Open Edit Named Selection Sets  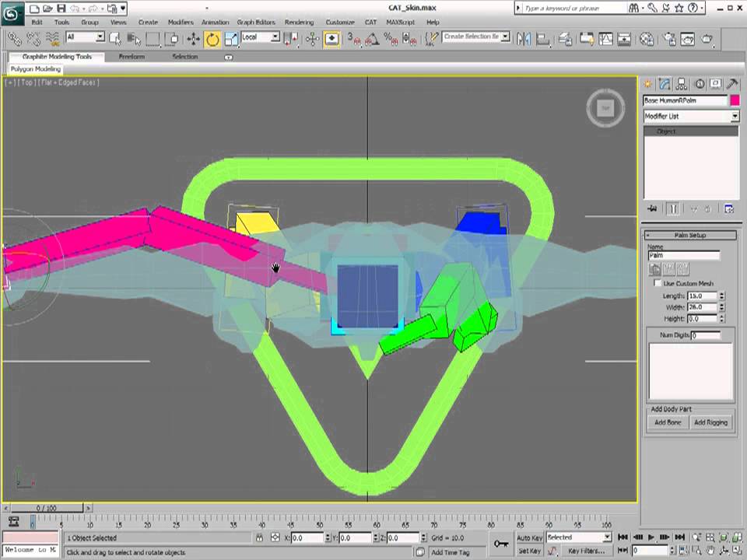coord(432,39)
